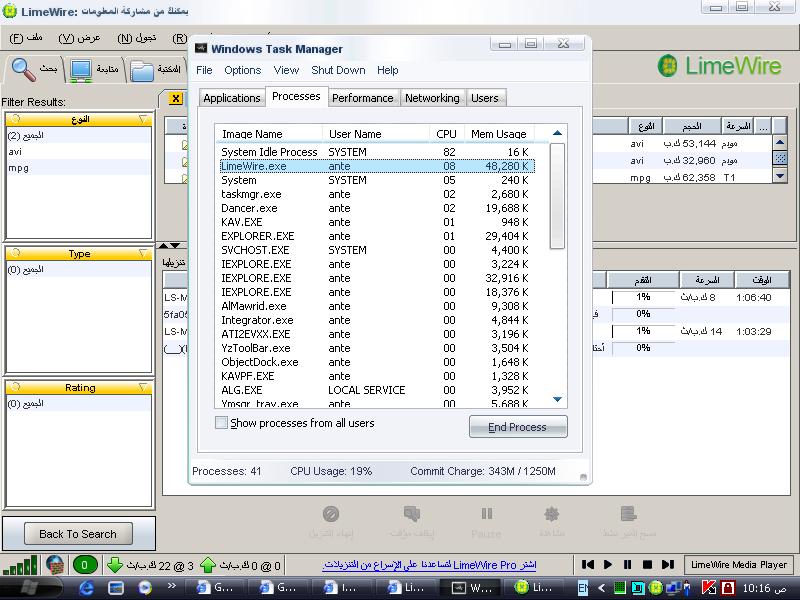Click the 1% progress bar at 1:06:40
The width and height of the screenshot is (800, 600).
(644, 297)
